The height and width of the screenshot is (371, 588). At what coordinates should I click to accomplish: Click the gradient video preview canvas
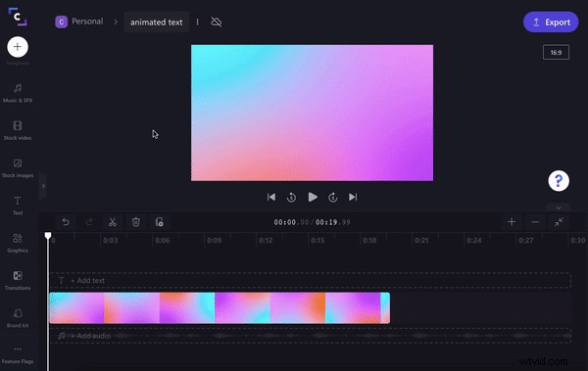[x=312, y=113]
